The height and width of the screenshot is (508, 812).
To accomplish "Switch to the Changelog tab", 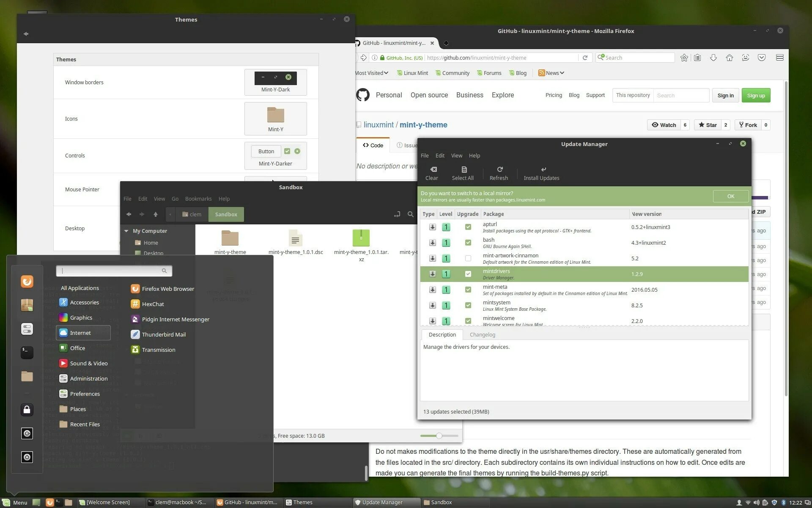I will coord(482,334).
